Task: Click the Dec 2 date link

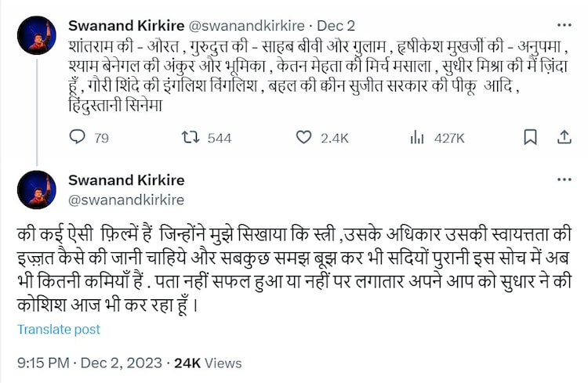Action: 325,23
